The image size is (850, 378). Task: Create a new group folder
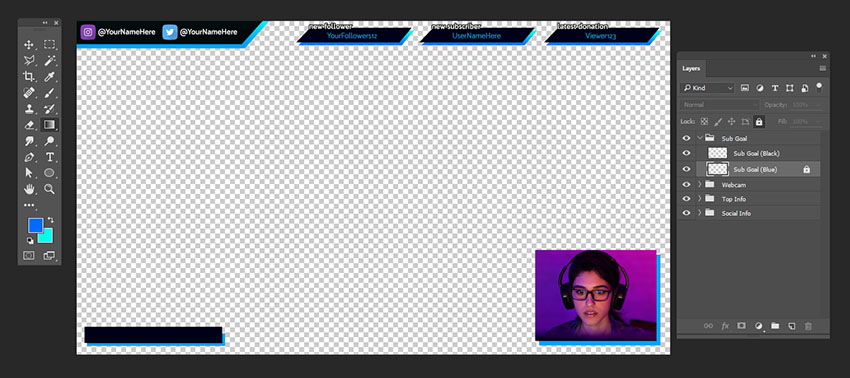(775, 326)
